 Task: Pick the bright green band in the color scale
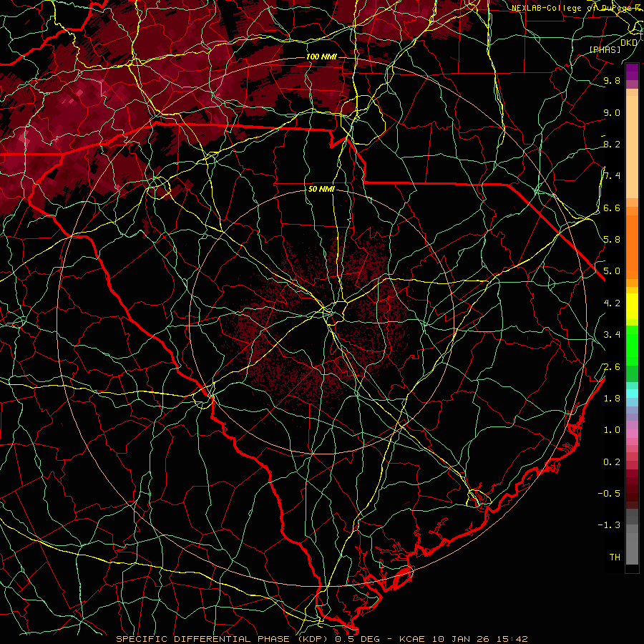click(632, 346)
